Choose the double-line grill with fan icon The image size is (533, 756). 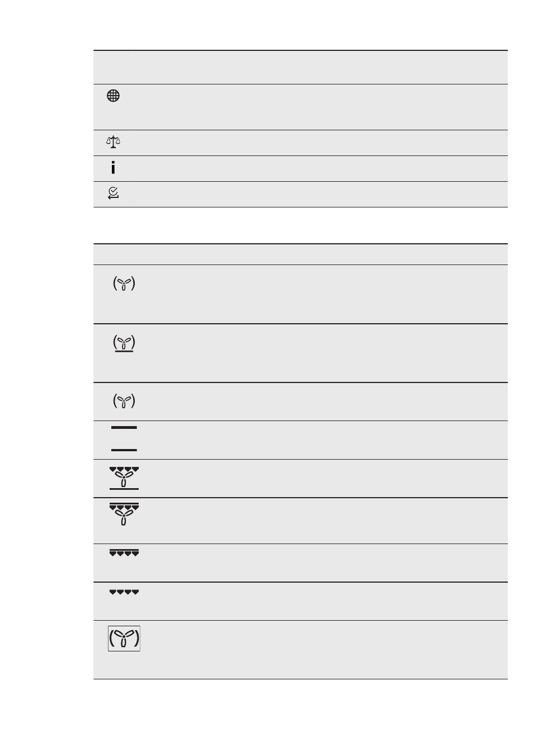pyautogui.click(x=124, y=514)
